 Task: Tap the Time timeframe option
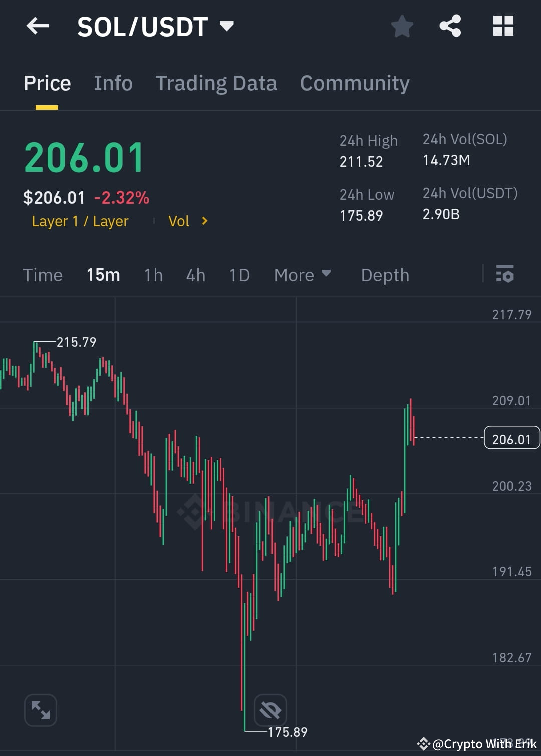pos(43,275)
